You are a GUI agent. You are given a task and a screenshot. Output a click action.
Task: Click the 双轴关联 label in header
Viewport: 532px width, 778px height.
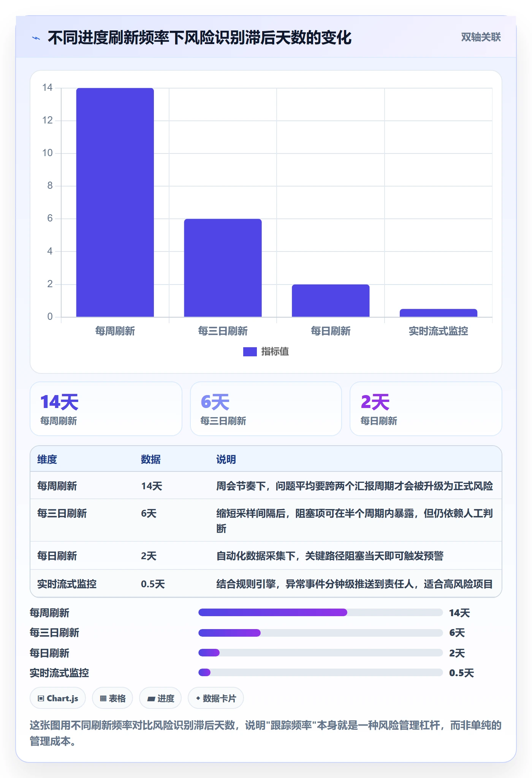click(481, 37)
